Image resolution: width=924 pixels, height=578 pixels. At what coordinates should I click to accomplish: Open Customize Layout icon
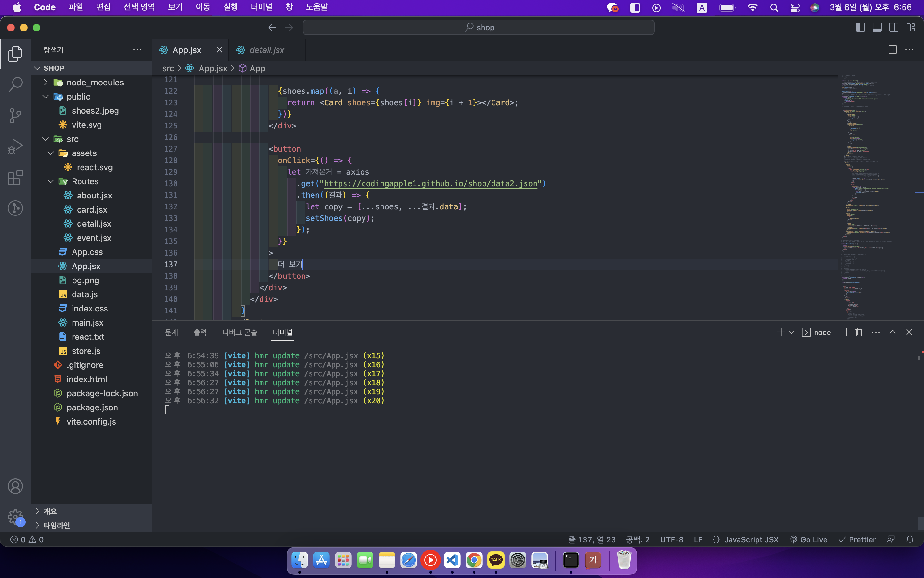pos(911,28)
